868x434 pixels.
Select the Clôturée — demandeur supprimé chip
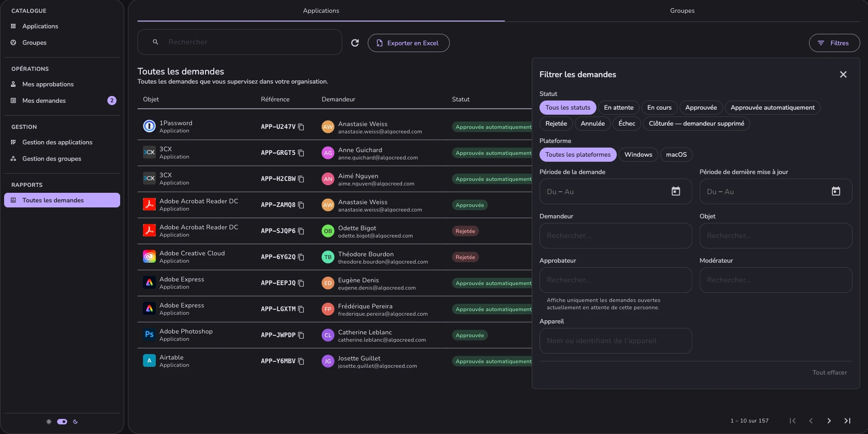tap(696, 123)
